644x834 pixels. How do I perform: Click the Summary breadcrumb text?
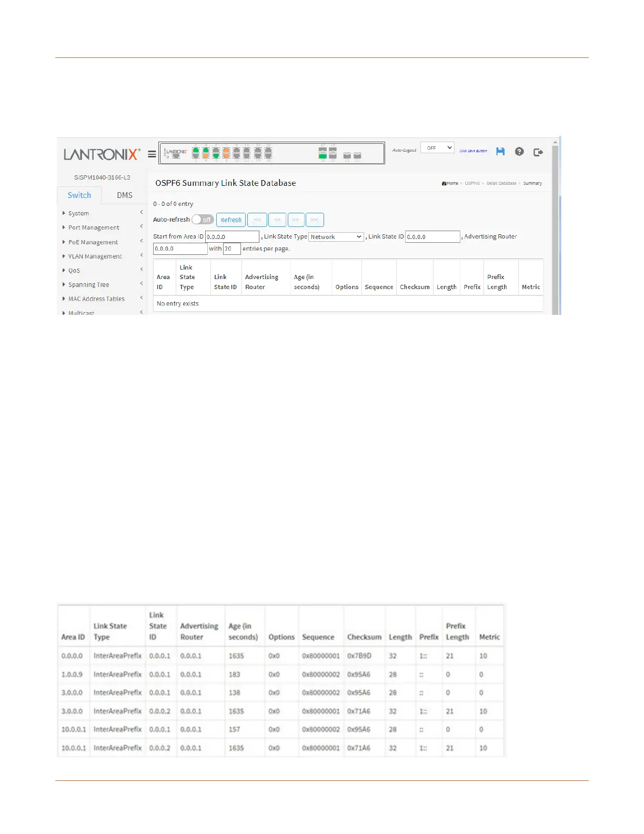(532, 183)
